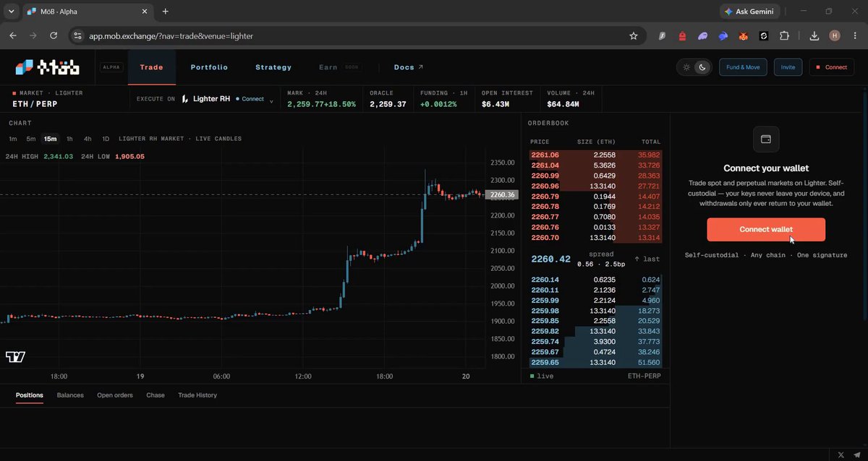Click the orange Connect wallet button
This screenshot has height=461, width=868.
pos(766,229)
